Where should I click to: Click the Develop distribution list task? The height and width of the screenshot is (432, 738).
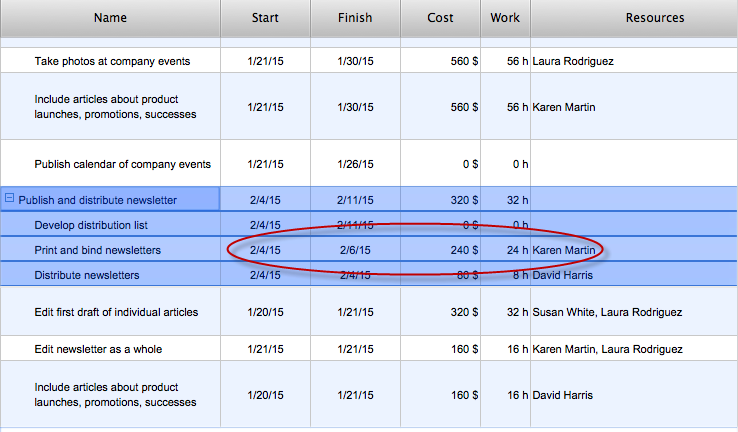click(x=91, y=225)
